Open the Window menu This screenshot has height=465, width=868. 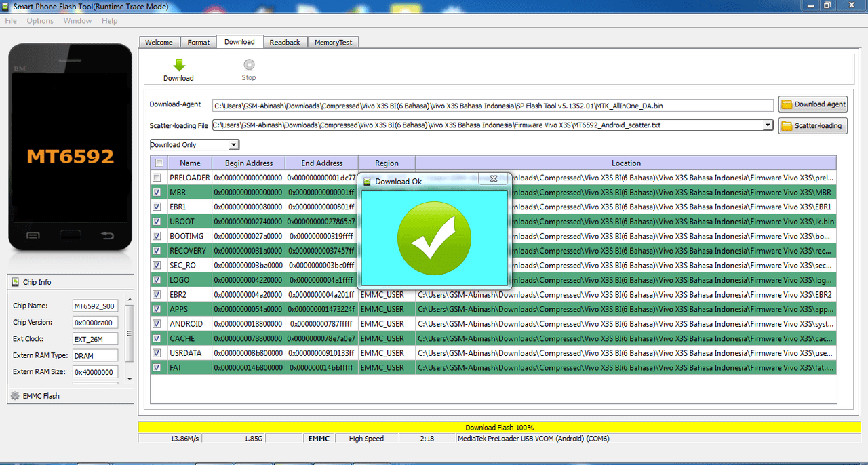77,21
